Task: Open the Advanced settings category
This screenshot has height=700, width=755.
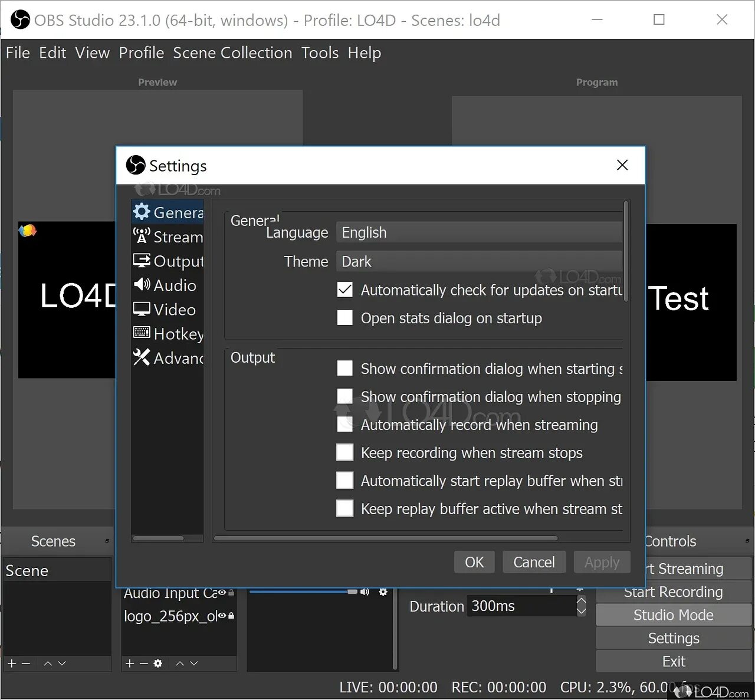Action: click(x=168, y=357)
